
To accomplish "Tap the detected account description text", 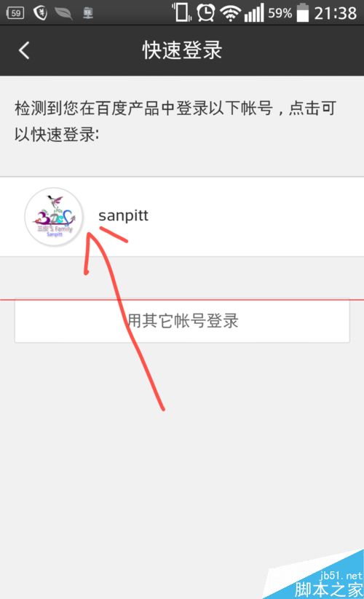I will point(175,121).
